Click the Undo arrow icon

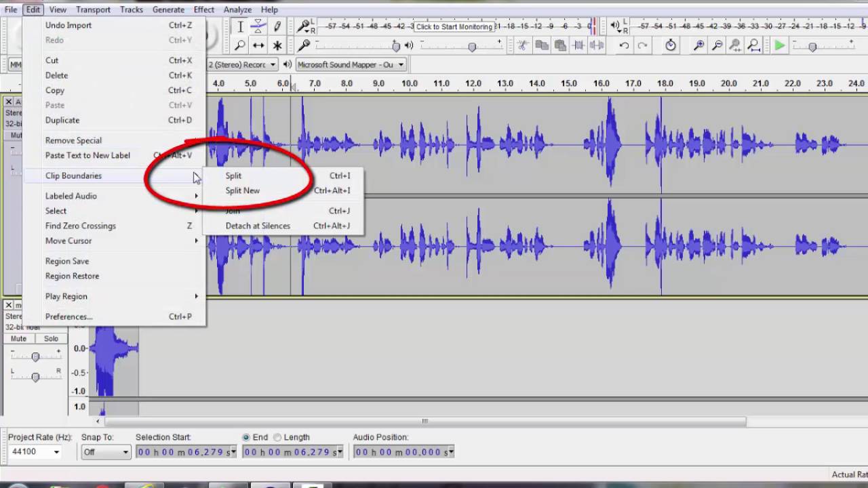click(x=624, y=45)
